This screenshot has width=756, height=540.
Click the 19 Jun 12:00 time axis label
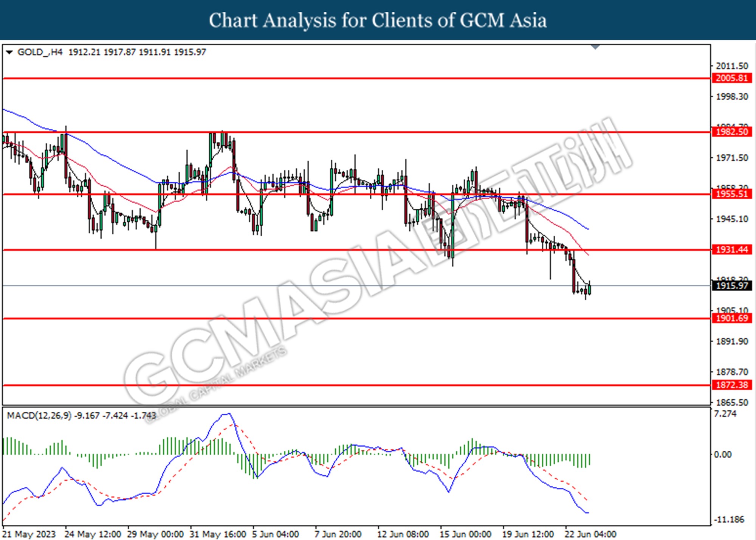pos(528,534)
